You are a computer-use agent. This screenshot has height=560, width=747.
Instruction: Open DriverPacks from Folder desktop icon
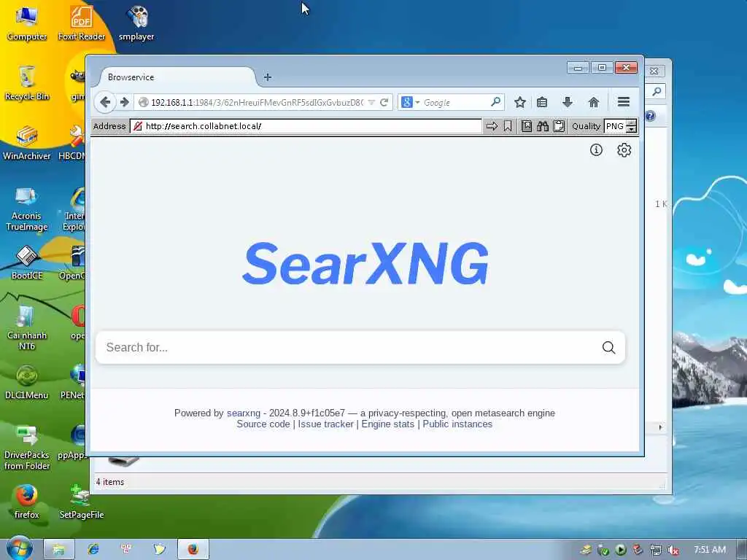tap(27, 448)
